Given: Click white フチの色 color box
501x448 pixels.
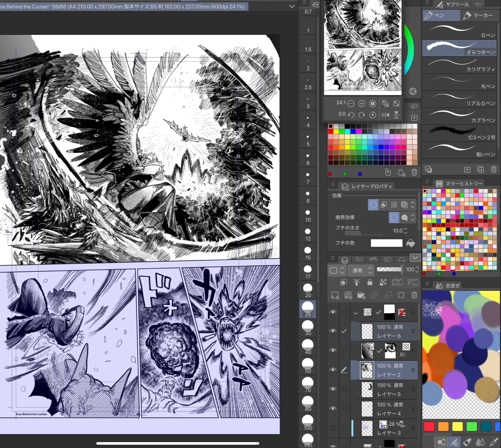Looking at the screenshot, I should [x=386, y=243].
